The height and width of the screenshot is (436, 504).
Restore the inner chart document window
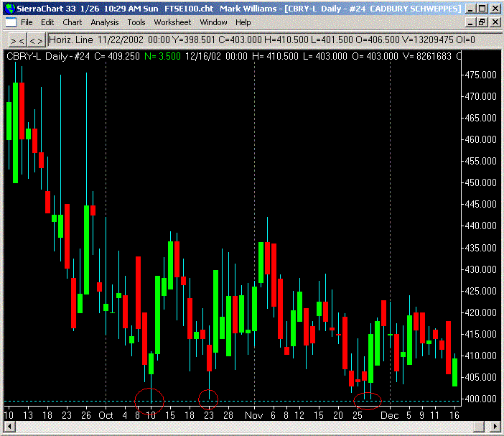pyautogui.click(x=481, y=22)
